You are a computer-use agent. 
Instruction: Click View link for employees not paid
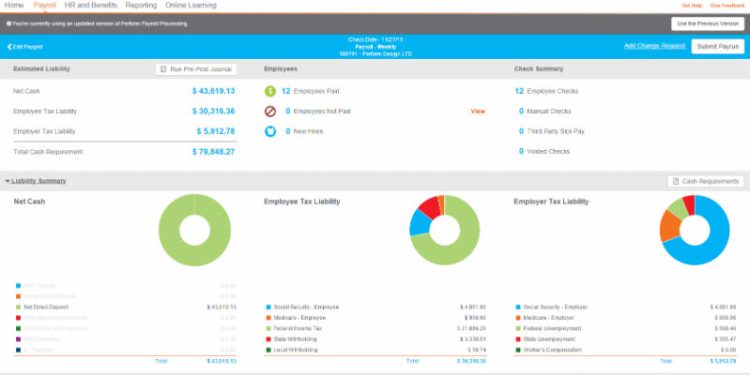coord(478,111)
